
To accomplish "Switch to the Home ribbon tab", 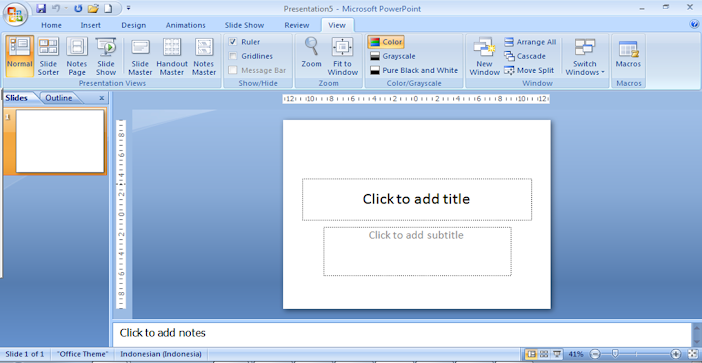I will coord(51,25).
